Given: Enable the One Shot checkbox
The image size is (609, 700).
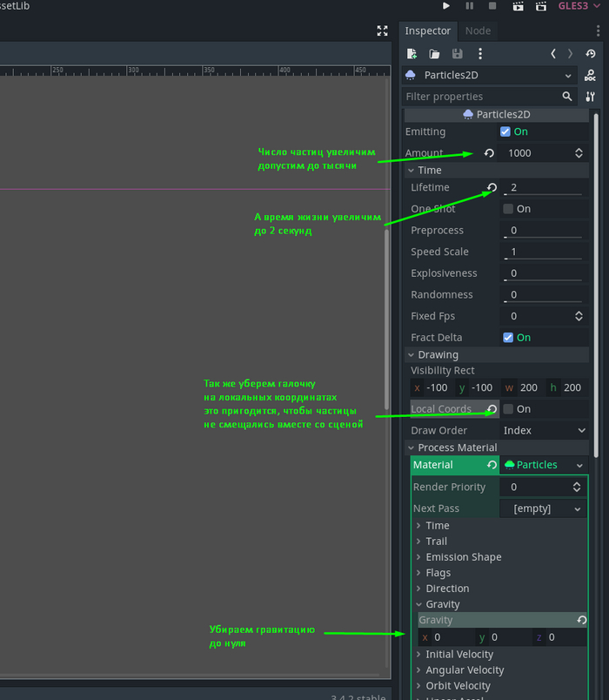Looking at the screenshot, I should 508,209.
